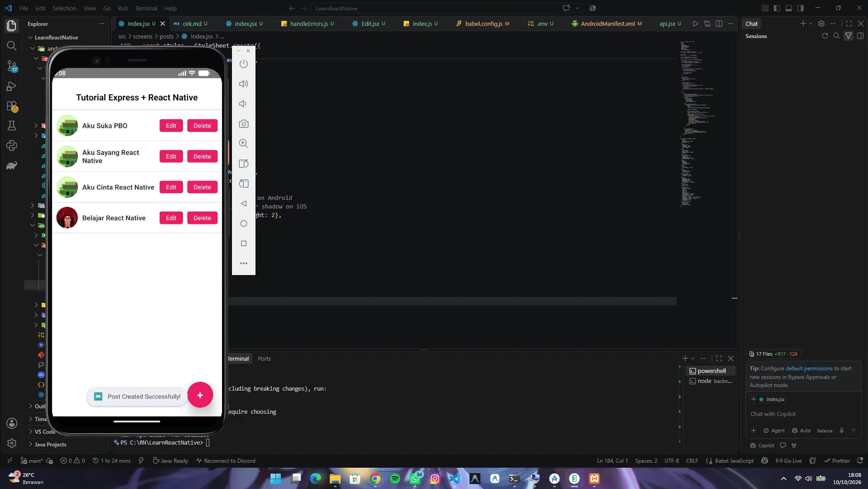Tap the pink plus floating action button
Image resolution: width=868 pixels, height=489 pixels.
200,395
